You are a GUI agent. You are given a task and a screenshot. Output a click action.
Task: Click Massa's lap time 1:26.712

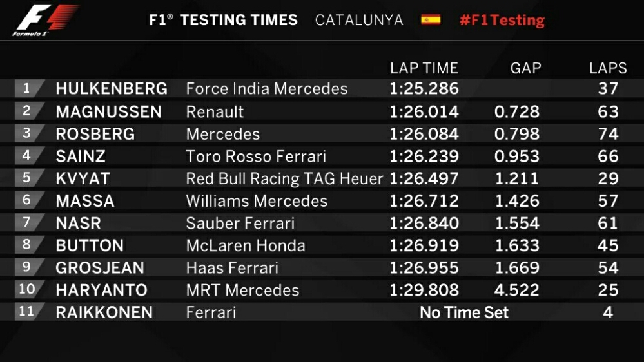[424, 200]
